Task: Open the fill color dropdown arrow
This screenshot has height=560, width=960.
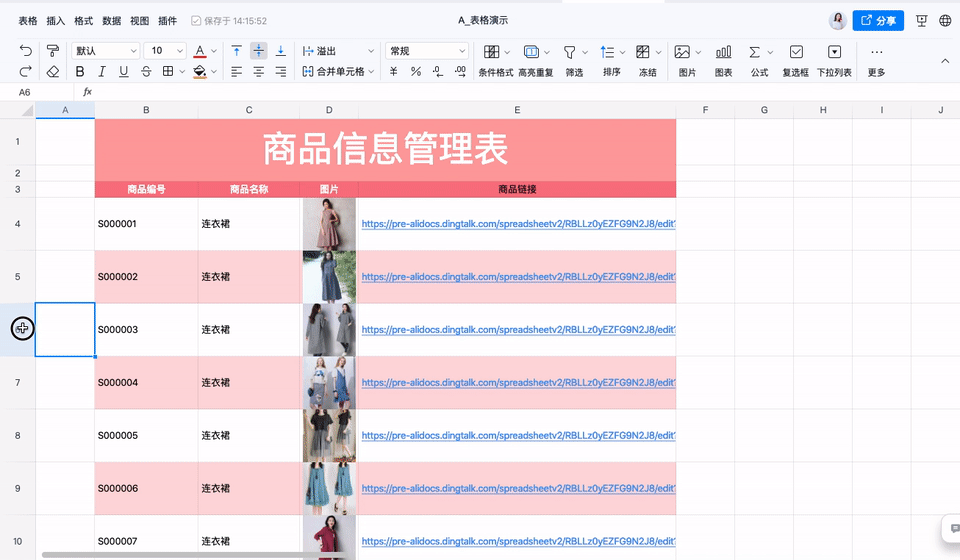Action: pyautogui.click(x=214, y=72)
